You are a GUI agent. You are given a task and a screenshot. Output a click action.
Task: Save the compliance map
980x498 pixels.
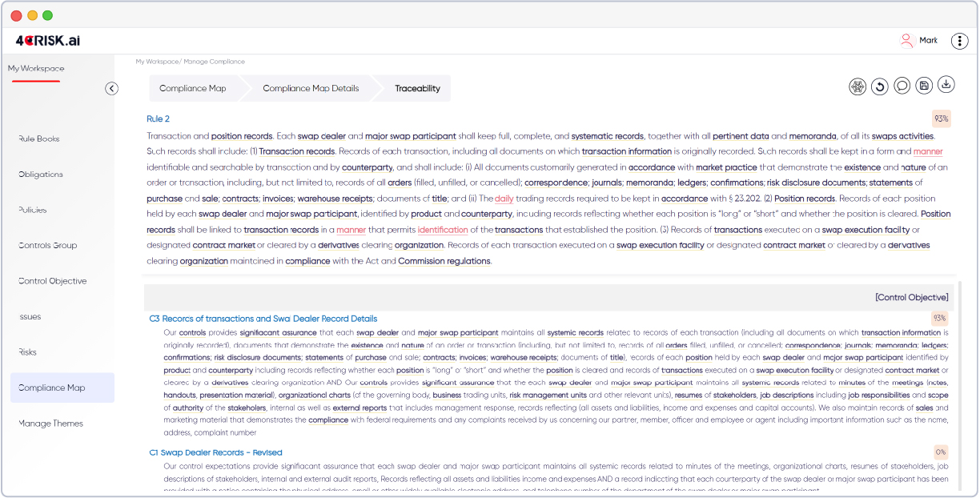click(x=923, y=86)
